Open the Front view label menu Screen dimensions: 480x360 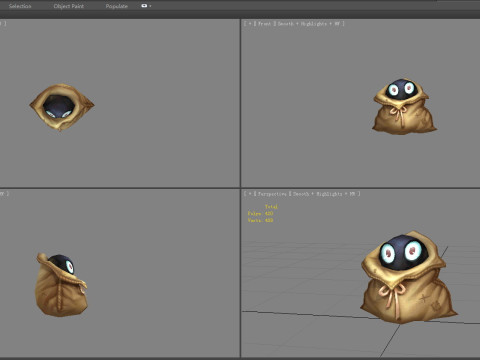click(264, 24)
